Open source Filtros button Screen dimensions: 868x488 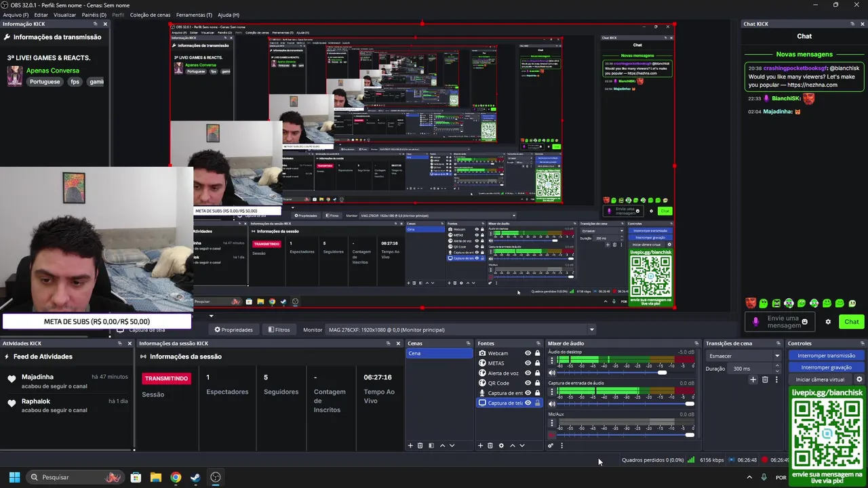click(x=279, y=329)
